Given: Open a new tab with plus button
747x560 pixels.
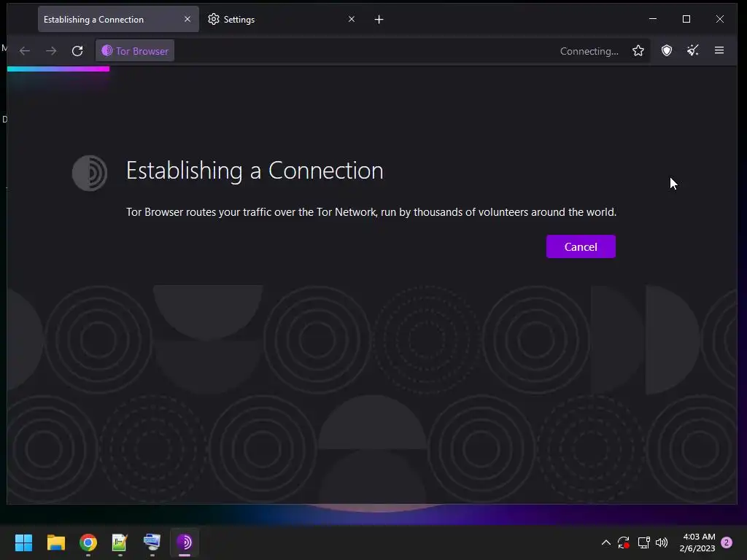Looking at the screenshot, I should tap(379, 20).
